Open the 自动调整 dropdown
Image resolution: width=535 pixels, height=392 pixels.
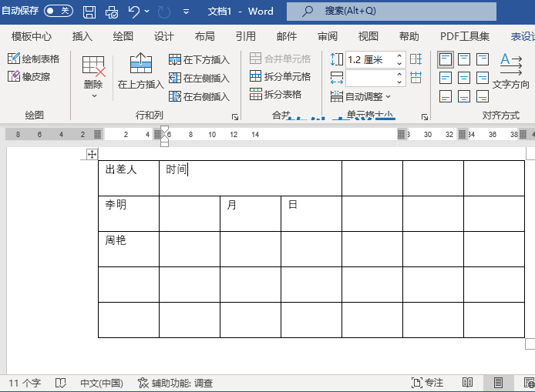point(361,96)
